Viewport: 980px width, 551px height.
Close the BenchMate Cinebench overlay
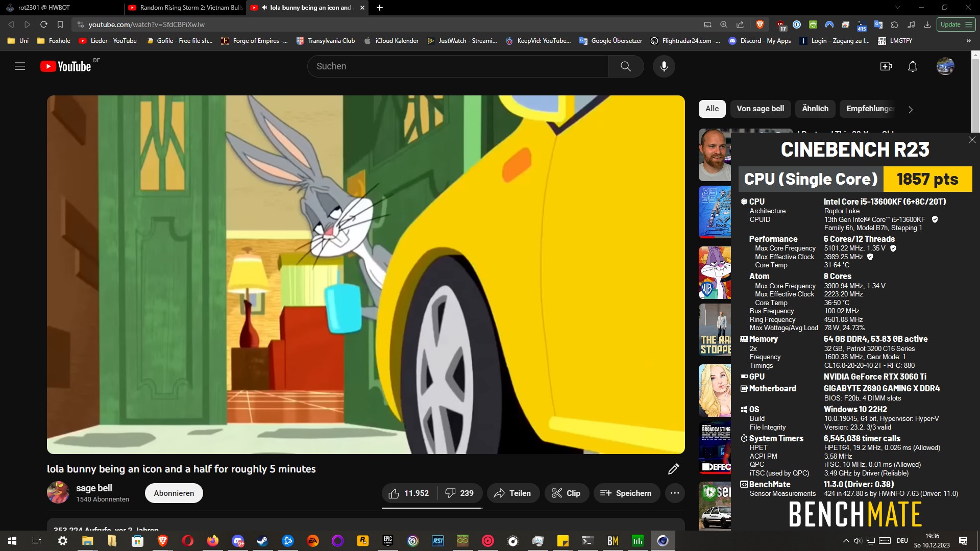(972, 140)
